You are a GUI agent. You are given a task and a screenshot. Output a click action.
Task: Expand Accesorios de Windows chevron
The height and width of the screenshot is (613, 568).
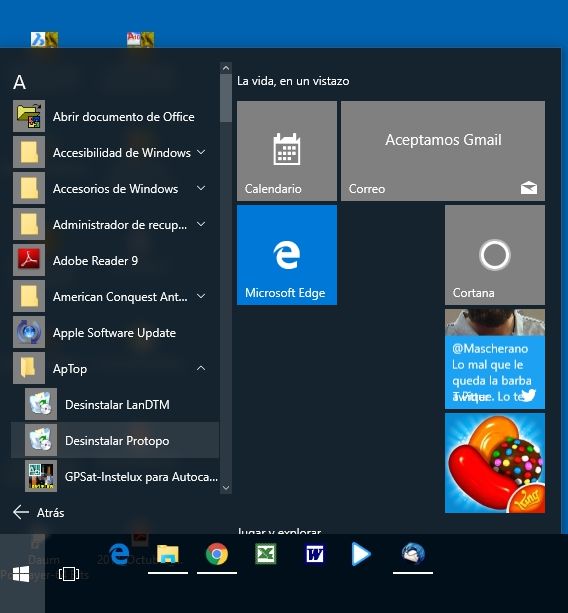201,188
